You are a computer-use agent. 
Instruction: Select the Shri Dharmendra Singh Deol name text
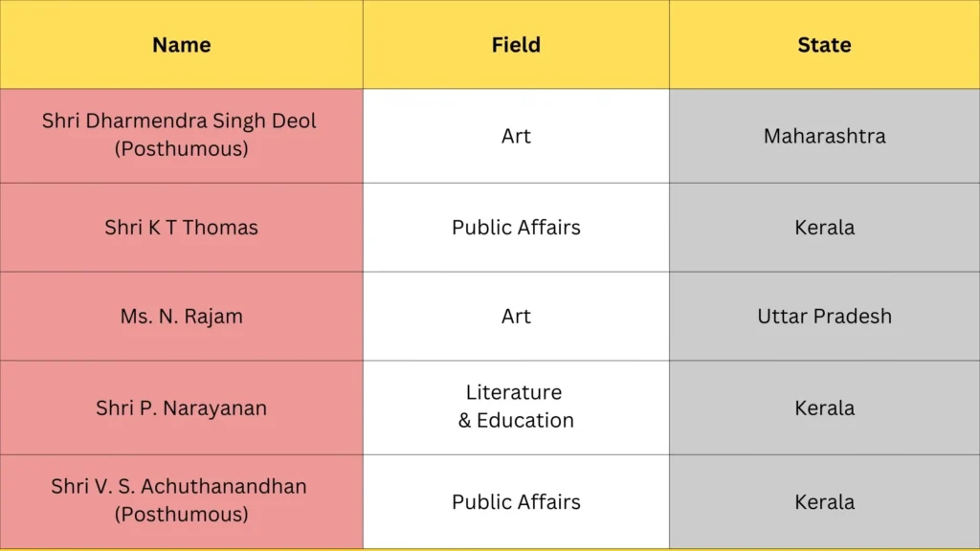[179, 121]
